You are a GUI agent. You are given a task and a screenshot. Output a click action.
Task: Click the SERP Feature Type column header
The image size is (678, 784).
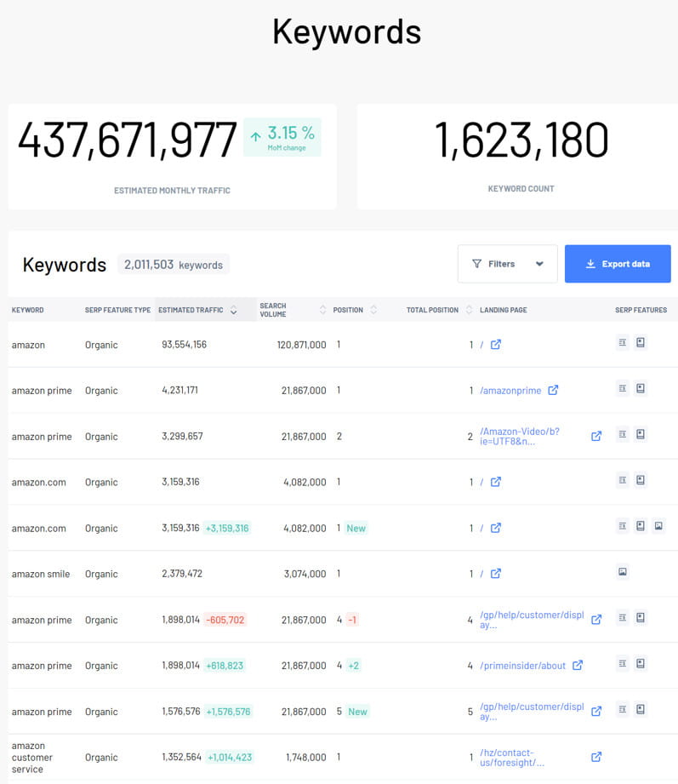point(117,310)
